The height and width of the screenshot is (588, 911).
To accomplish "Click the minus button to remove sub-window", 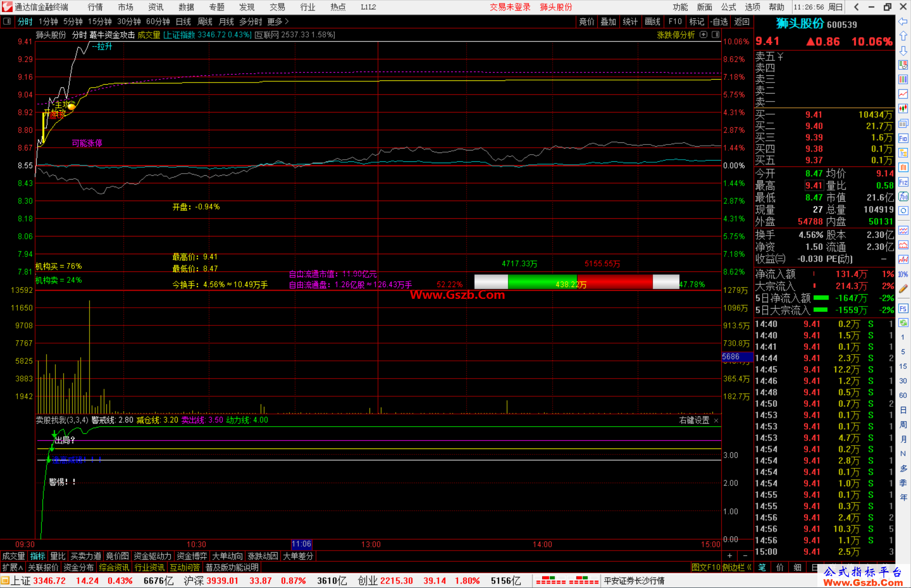I will point(745,556).
